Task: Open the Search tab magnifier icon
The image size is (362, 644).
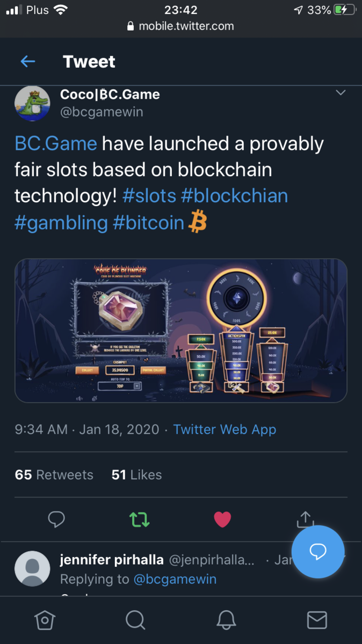Action: [x=135, y=620]
